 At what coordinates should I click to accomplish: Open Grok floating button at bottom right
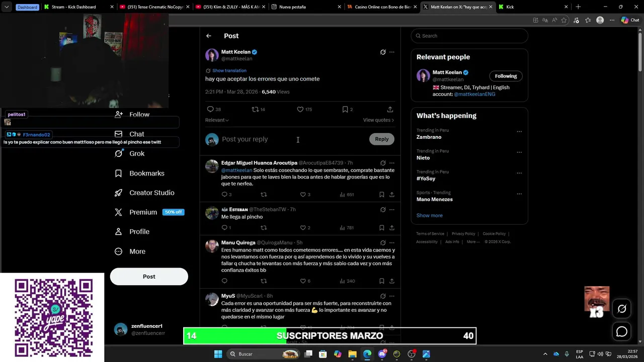coord(622,309)
